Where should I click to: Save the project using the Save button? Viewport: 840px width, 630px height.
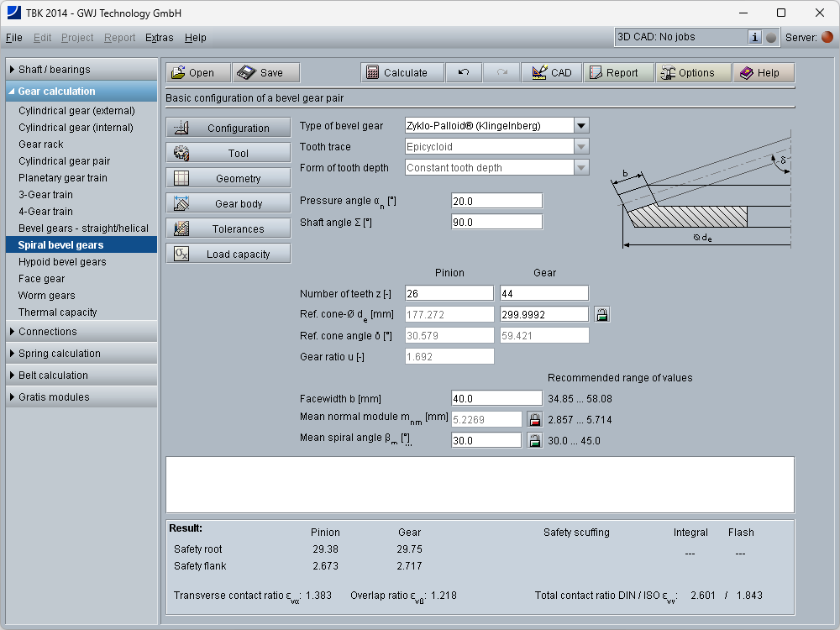pyautogui.click(x=265, y=73)
